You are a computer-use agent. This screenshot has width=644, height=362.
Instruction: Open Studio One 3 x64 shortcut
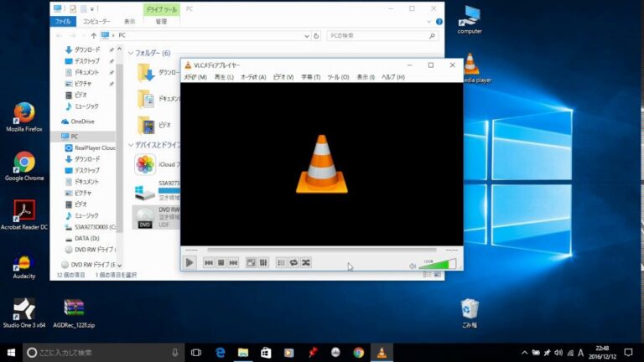[x=23, y=313]
